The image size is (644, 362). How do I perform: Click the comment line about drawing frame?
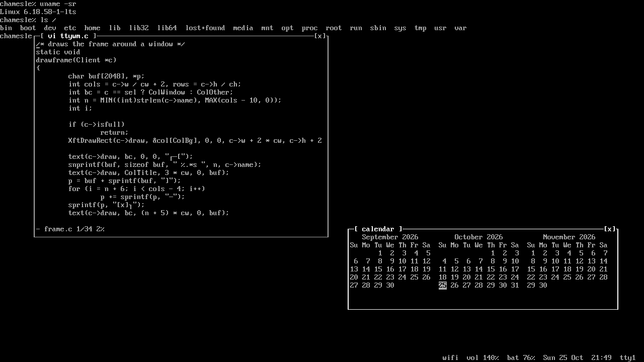click(111, 44)
